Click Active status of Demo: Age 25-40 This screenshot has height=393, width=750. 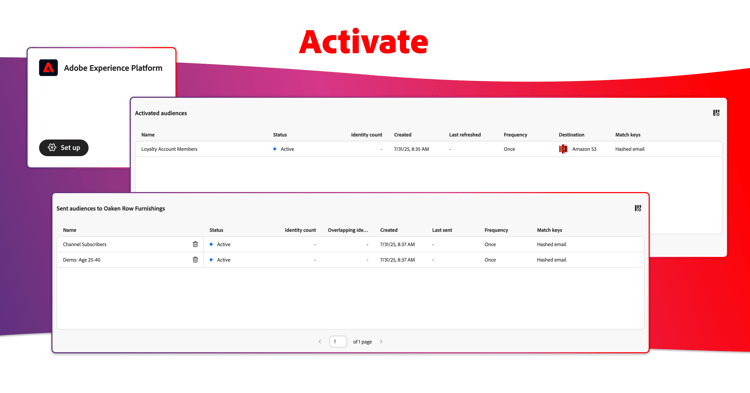coord(220,260)
